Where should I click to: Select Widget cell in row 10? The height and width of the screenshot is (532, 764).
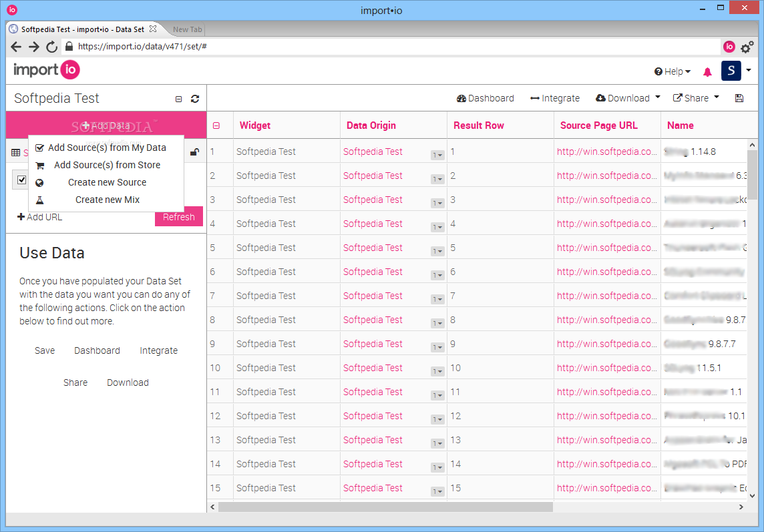(286, 368)
